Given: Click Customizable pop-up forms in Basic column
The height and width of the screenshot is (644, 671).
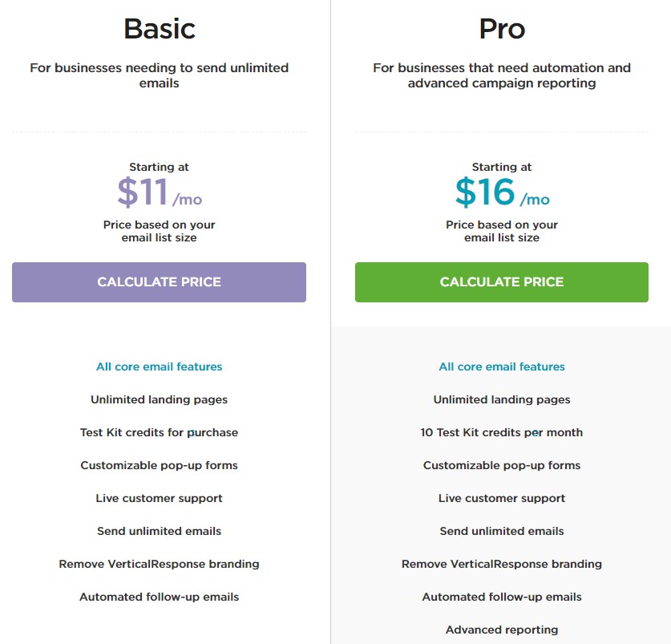Looking at the screenshot, I should (160, 465).
